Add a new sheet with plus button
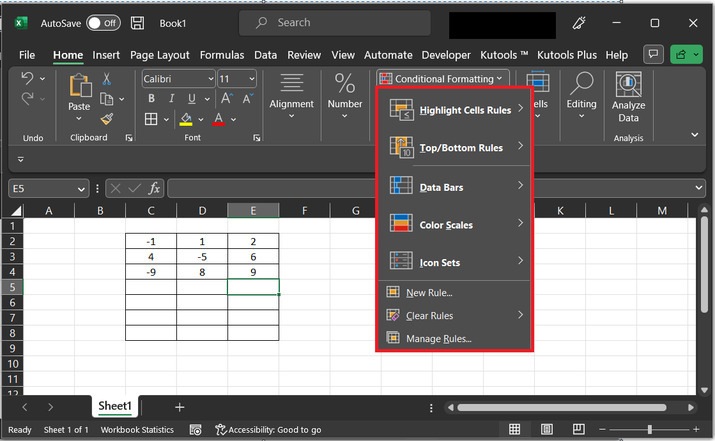The height and width of the screenshot is (441, 715). pyautogui.click(x=180, y=407)
